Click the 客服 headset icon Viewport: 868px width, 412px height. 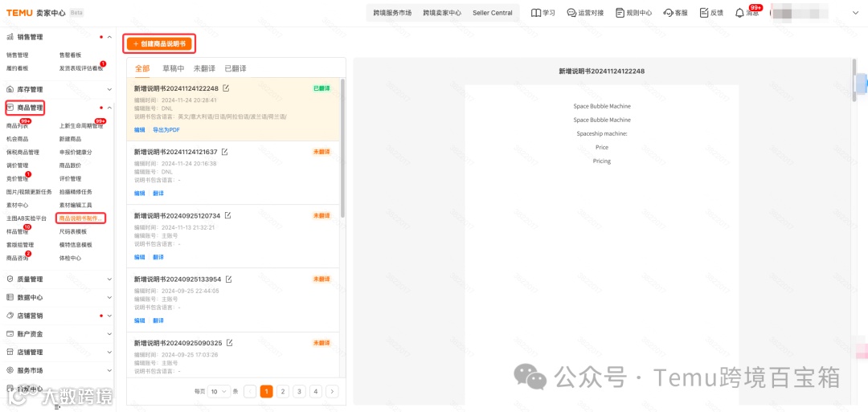pyautogui.click(x=668, y=13)
